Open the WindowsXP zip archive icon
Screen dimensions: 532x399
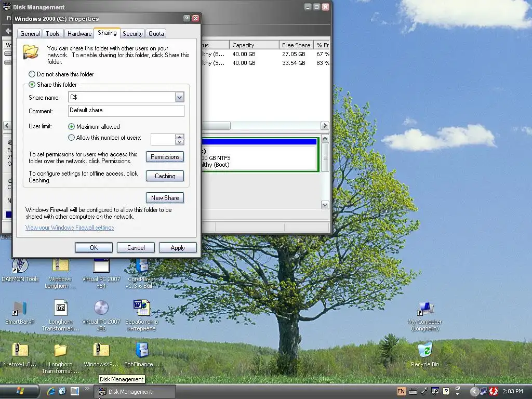click(x=101, y=355)
